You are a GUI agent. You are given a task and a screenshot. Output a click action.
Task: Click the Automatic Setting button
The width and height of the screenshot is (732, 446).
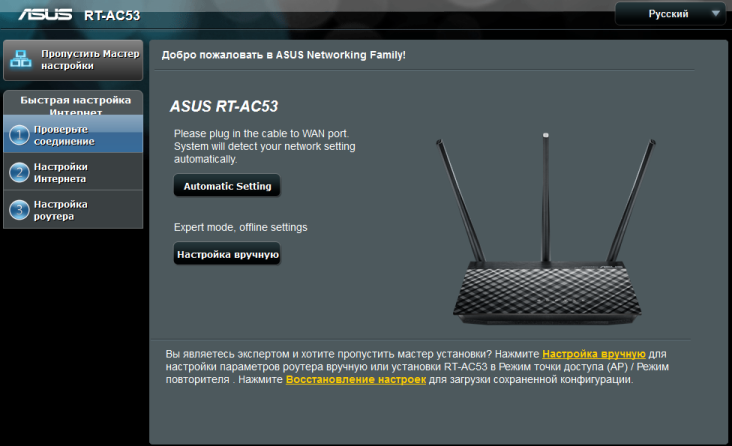[227, 186]
